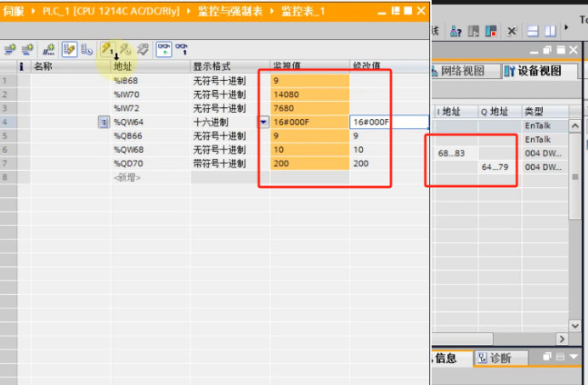The height and width of the screenshot is (385, 588).
Task: Click the info column header icon
Action: (x=22, y=66)
